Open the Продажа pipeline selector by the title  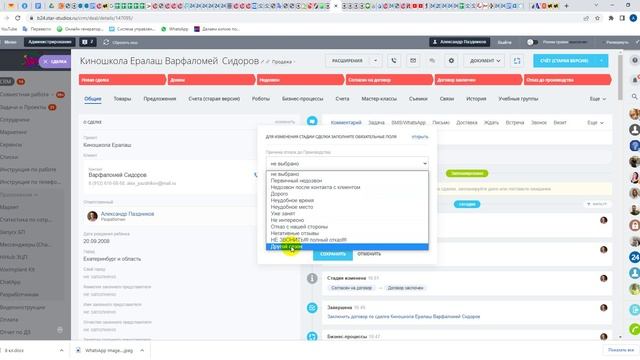click(x=283, y=62)
